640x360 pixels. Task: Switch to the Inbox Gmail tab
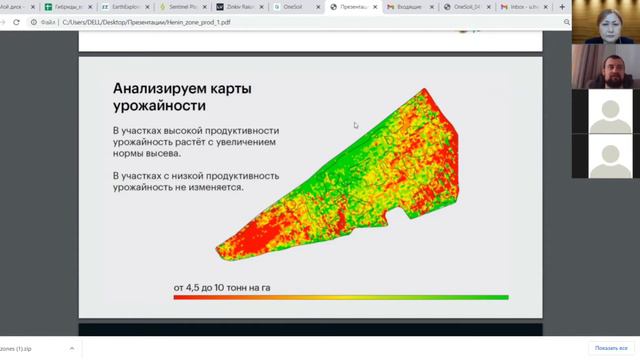pos(524,7)
